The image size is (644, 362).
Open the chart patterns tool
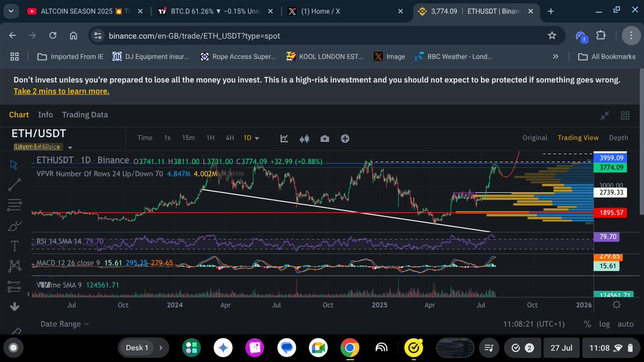pos(14,265)
